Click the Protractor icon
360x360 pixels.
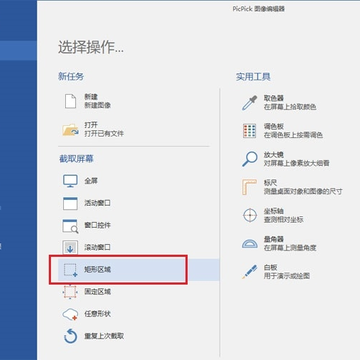coord(249,243)
